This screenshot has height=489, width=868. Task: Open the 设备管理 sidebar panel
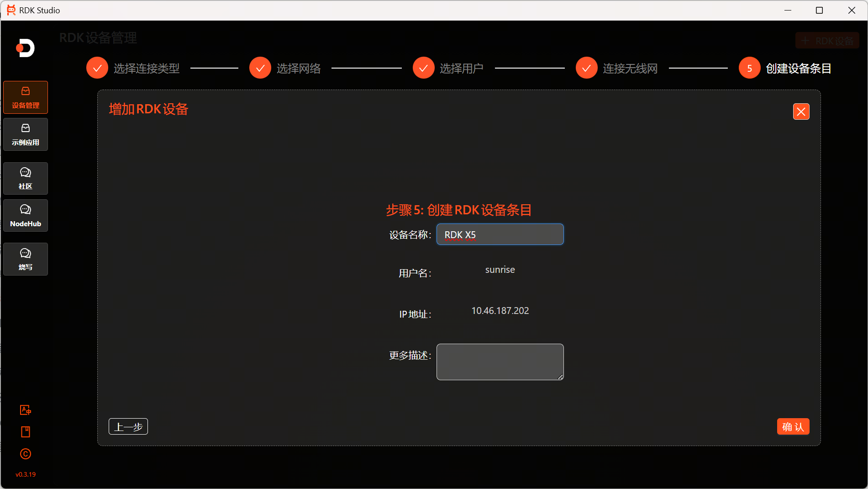(25, 97)
